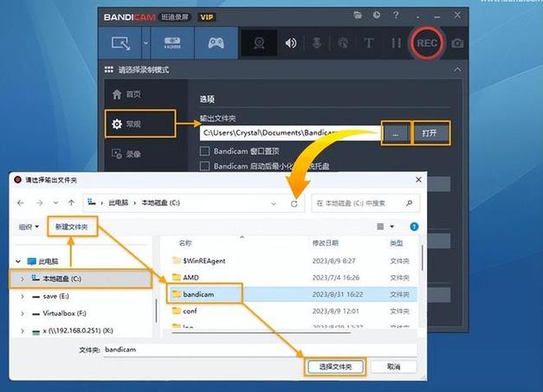
Task: Toggle the microphone icon in Bandicam toolbar
Action: click(316, 43)
